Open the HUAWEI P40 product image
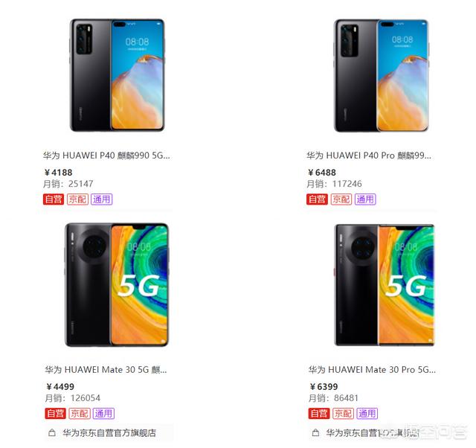Screen dimensions: 476x448 (118, 75)
